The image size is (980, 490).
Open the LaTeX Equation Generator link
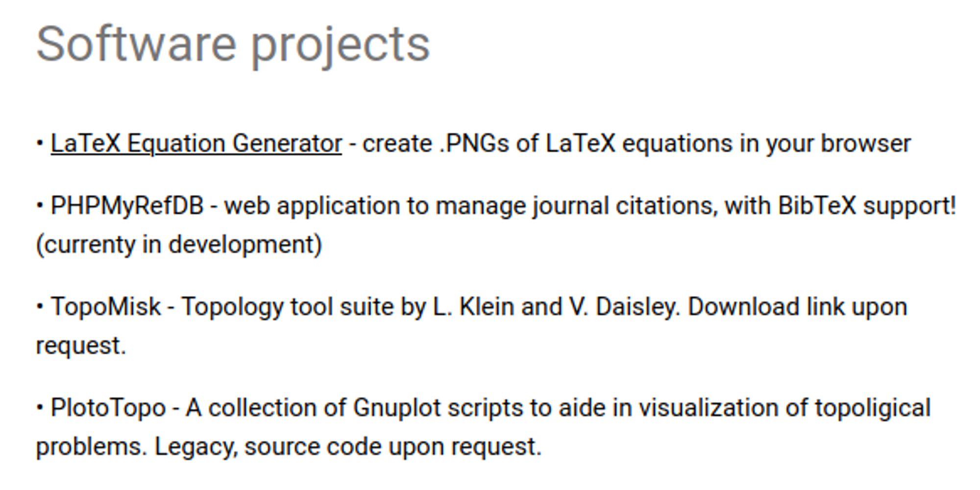click(196, 144)
